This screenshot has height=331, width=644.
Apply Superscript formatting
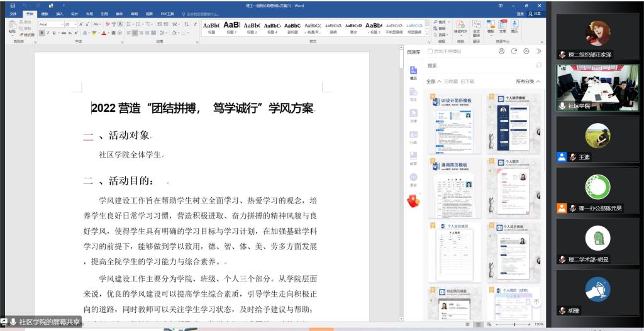coord(76,33)
